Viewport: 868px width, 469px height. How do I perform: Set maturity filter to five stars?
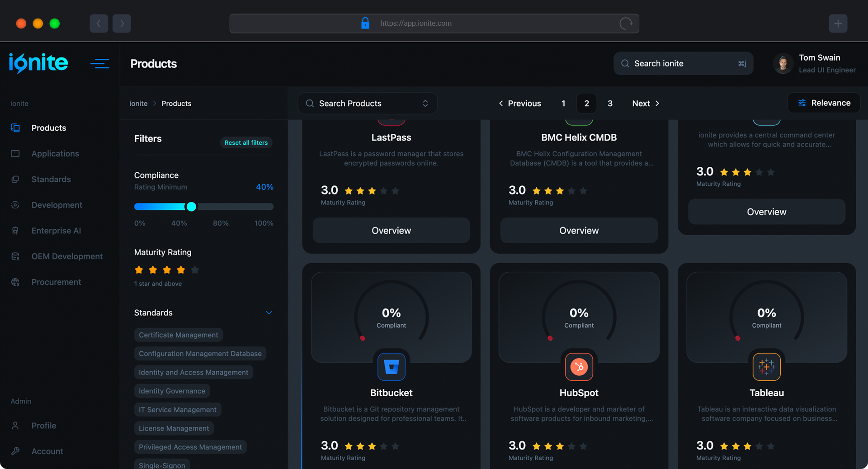[195, 270]
